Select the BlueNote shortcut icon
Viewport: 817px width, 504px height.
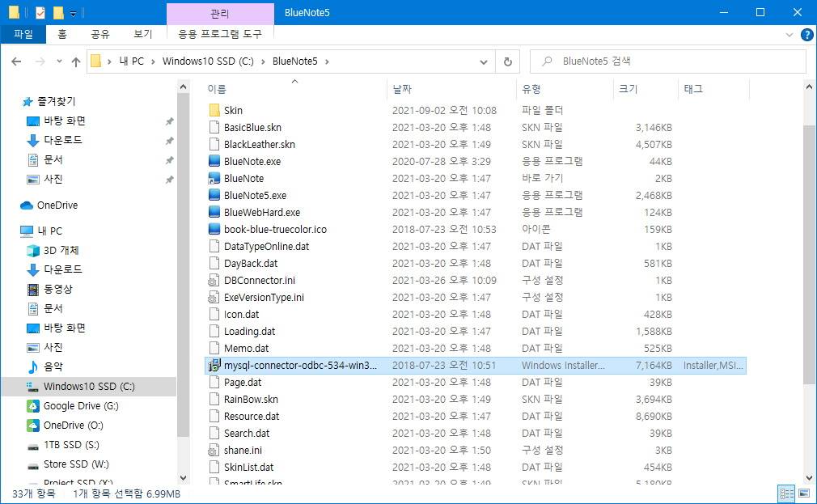pyautogui.click(x=214, y=178)
